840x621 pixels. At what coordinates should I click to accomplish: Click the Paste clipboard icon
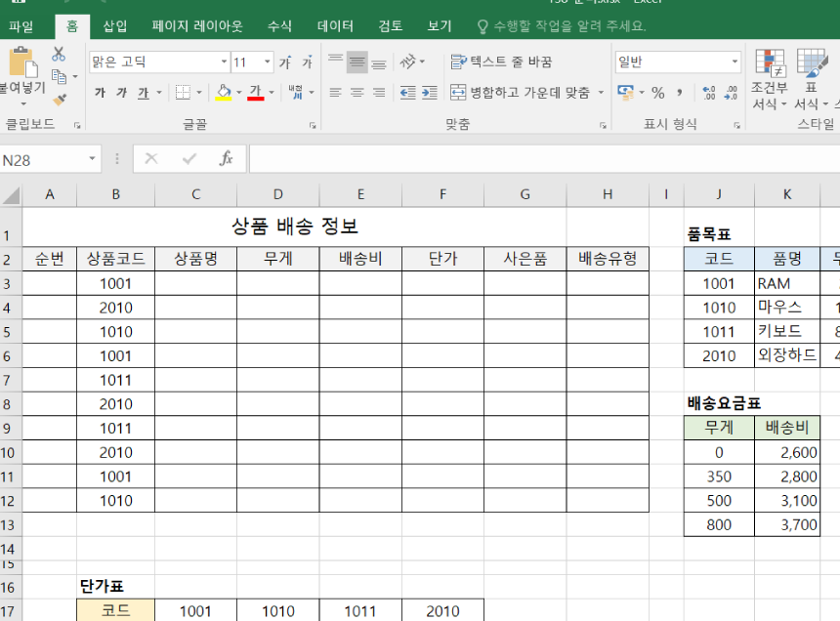21,62
